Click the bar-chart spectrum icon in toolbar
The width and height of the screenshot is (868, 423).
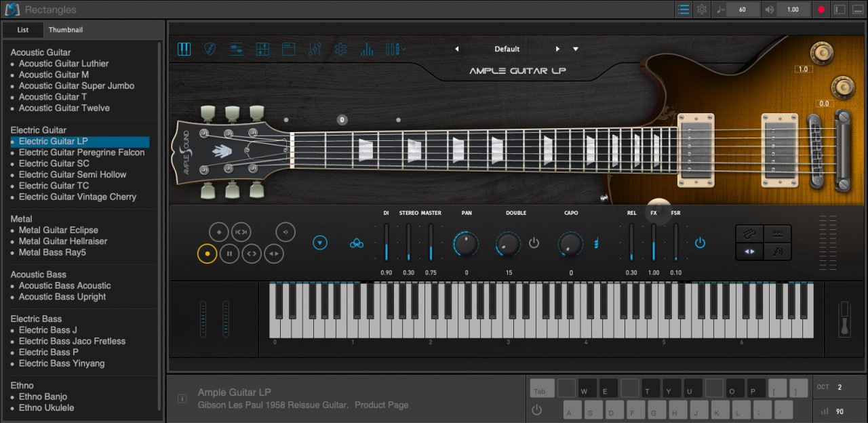coord(366,49)
